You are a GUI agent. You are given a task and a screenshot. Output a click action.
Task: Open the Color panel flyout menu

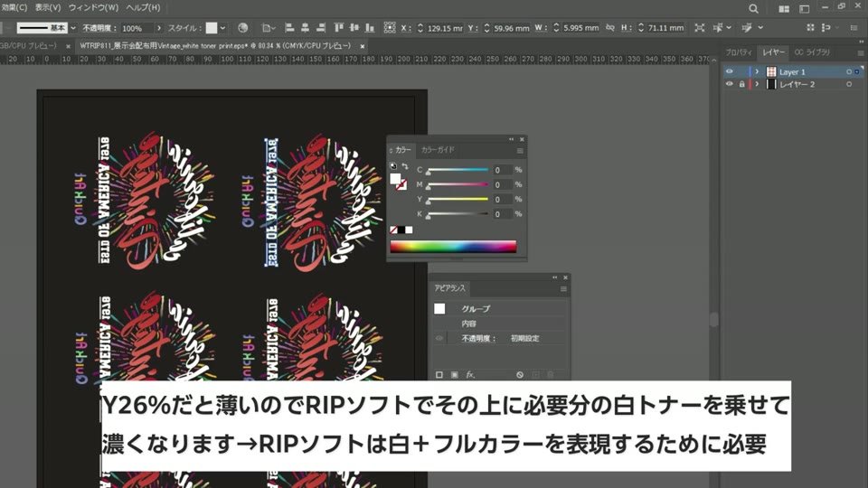click(520, 151)
